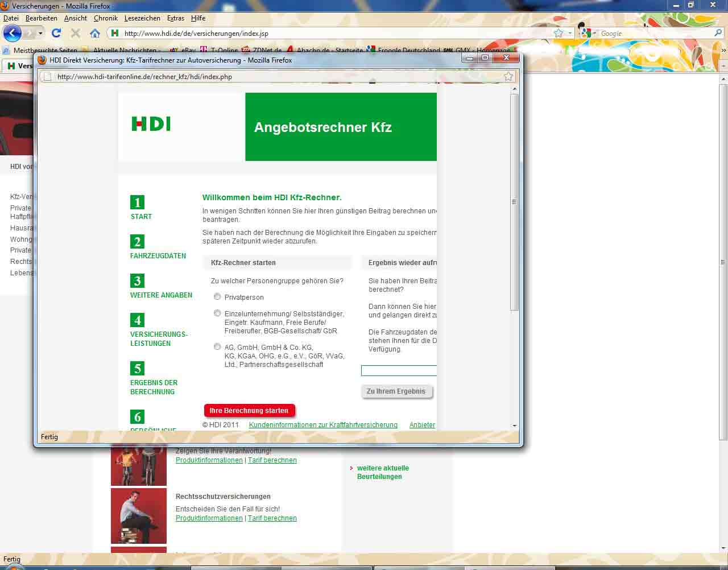The width and height of the screenshot is (728, 570).
Task: Open the Ansicht menu
Action: (76, 18)
